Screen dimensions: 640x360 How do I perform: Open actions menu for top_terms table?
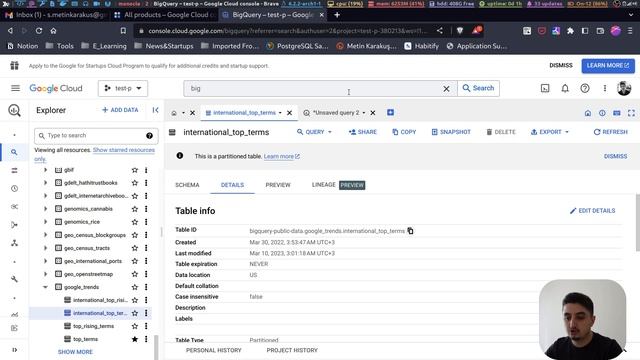point(146,339)
